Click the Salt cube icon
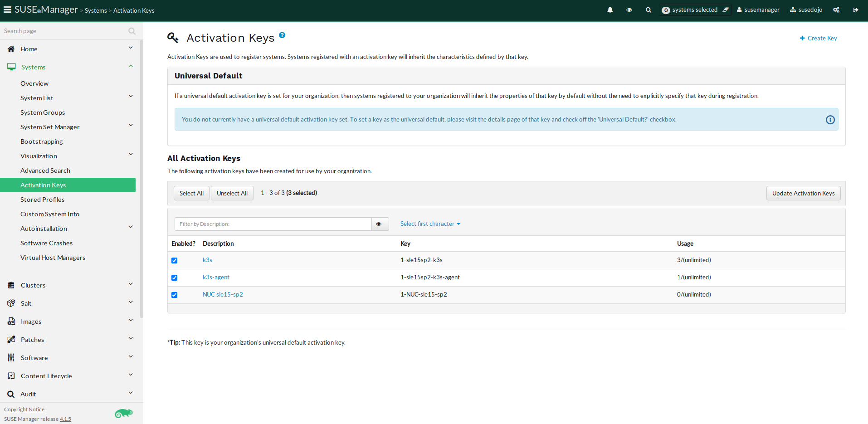 [x=11, y=303]
